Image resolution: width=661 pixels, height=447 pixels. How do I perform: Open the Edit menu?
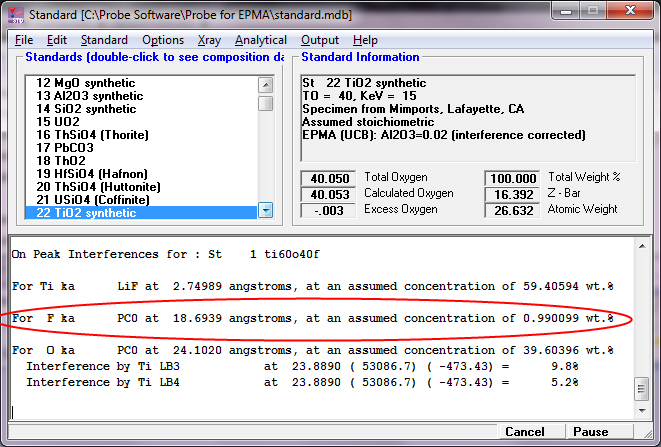click(57, 40)
